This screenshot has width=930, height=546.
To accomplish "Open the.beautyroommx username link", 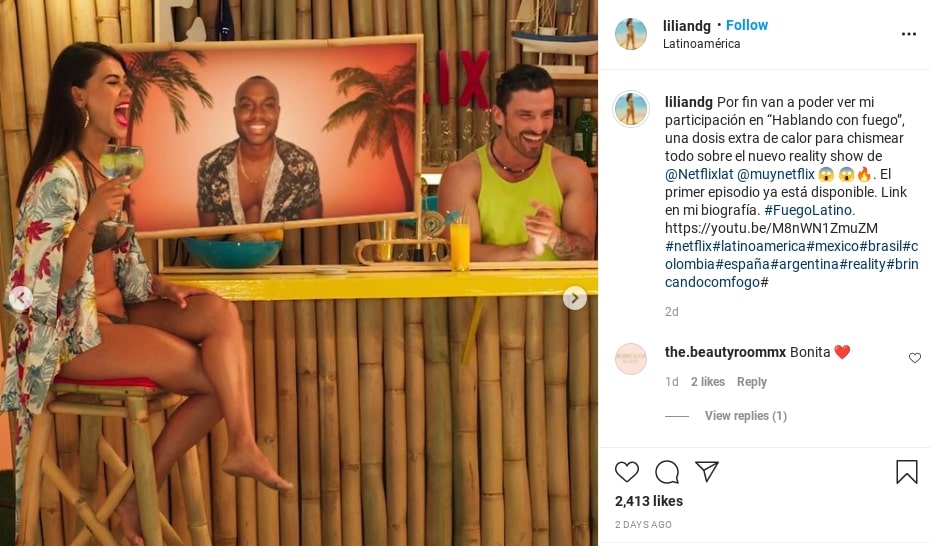I will 725,352.
